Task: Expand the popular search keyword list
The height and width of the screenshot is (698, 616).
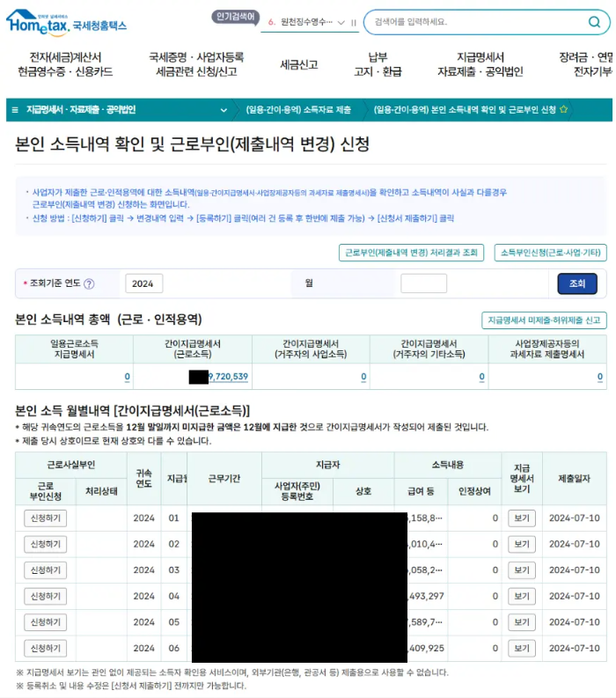Action: (x=341, y=23)
